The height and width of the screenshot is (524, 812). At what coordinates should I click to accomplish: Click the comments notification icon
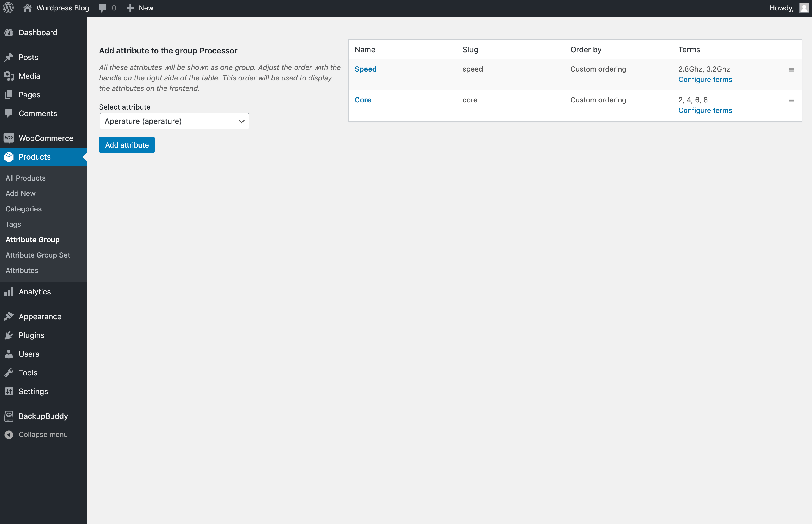[x=108, y=8]
